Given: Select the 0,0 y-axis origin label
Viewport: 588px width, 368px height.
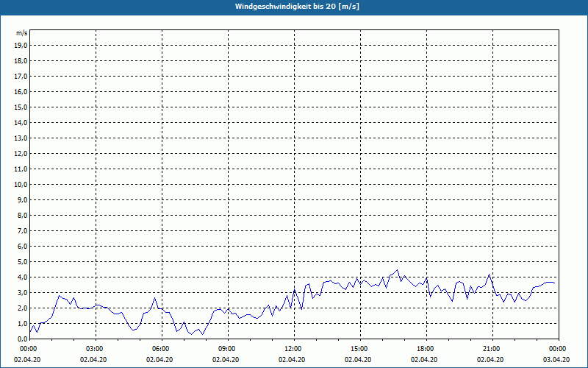Looking at the screenshot, I should pos(21,339).
